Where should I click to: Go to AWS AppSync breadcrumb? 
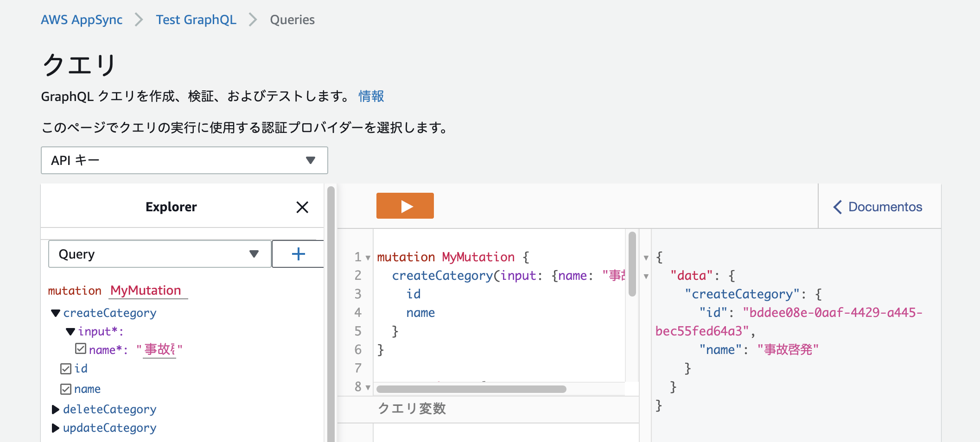click(82, 20)
